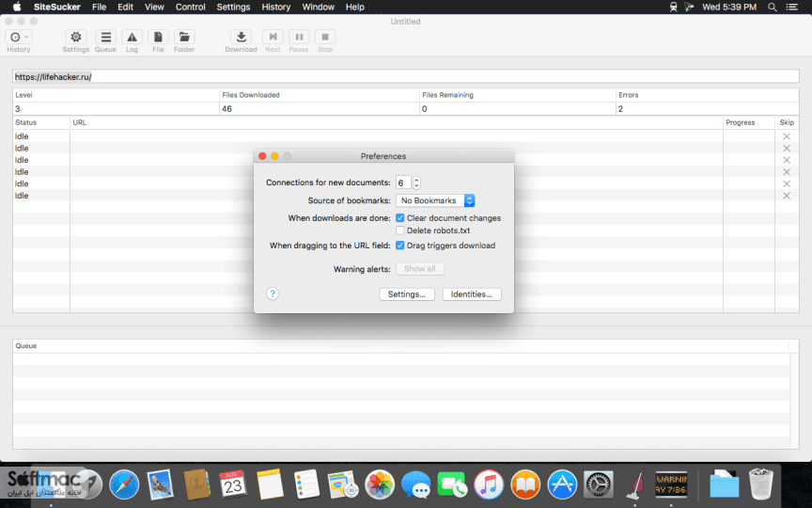The height and width of the screenshot is (508, 812).
Task: Uncheck Drag triggers download checkbox
Action: click(399, 246)
